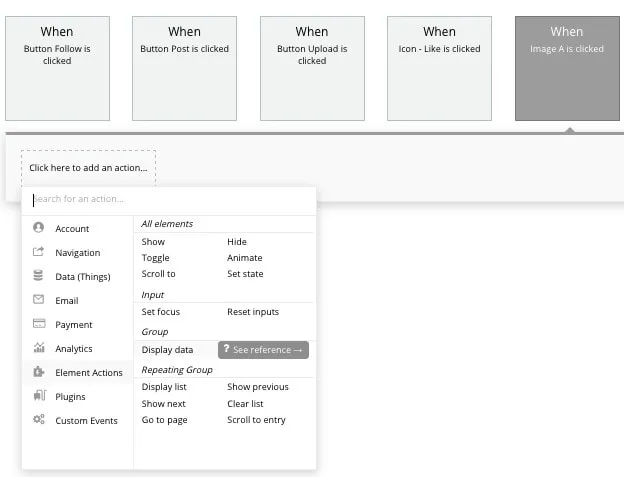Pick the Scroll to entry action
624x477 pixels.
256,420
